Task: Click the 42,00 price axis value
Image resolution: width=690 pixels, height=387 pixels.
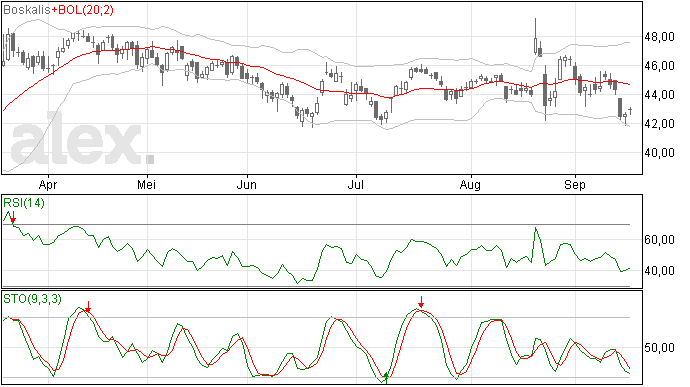Action: coord(659,124)
